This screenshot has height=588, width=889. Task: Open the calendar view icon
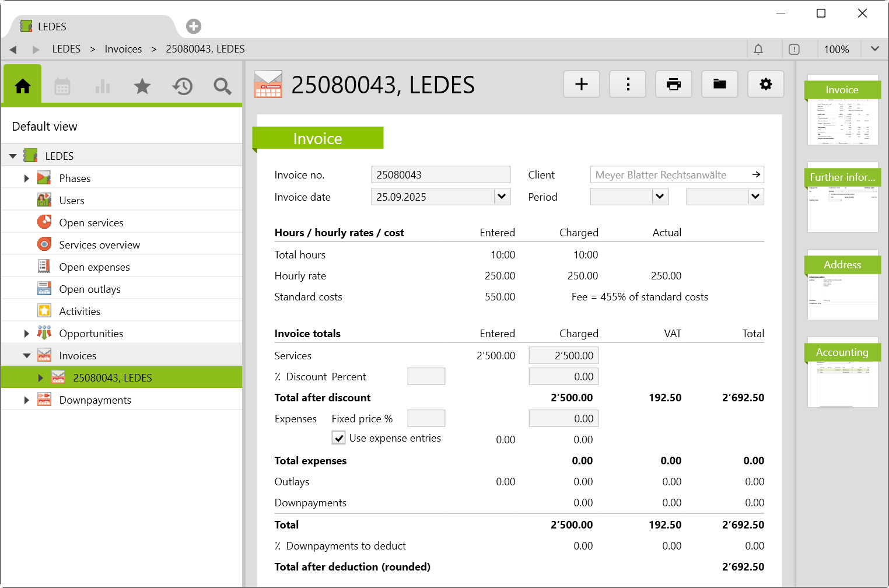pos(62,86)
